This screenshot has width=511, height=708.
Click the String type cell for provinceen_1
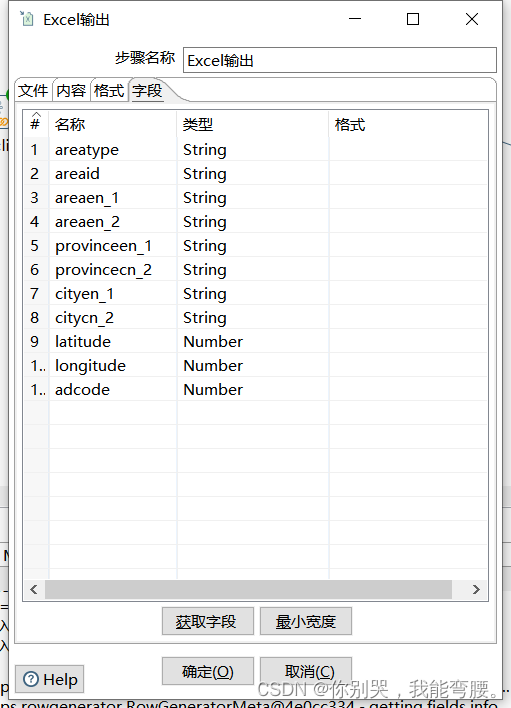[253, 245]
